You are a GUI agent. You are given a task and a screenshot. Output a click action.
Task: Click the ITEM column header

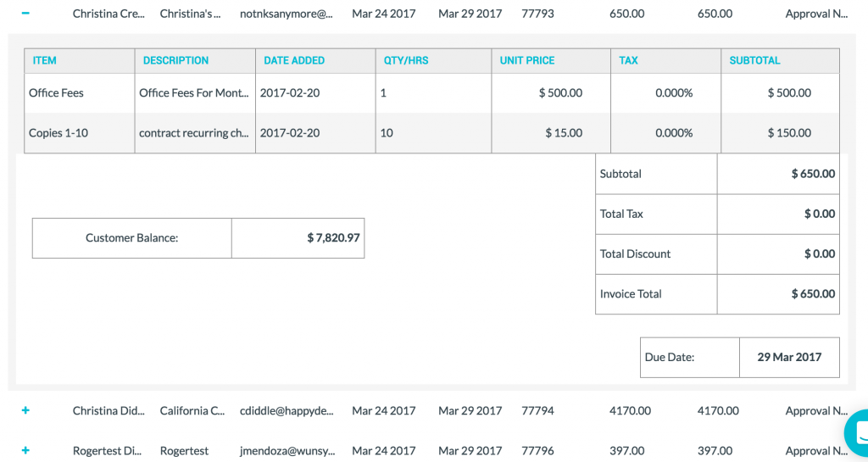pos(45,61)
